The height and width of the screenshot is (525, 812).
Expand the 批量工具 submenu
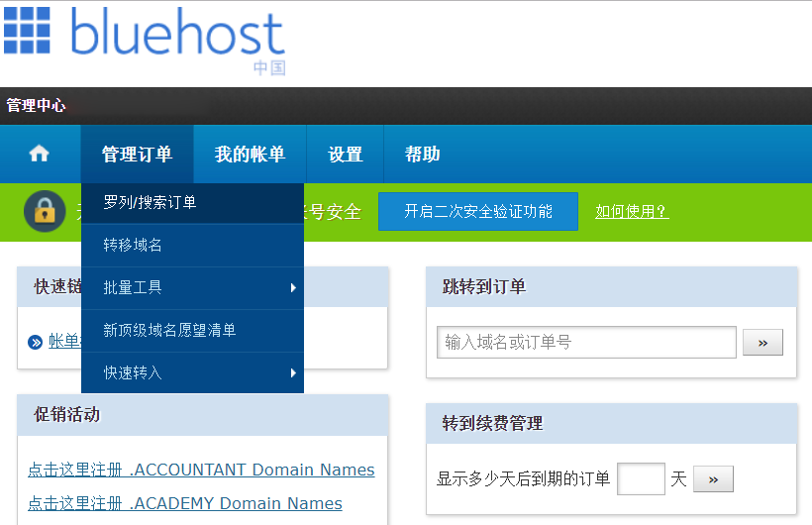(x=193, y=287)
